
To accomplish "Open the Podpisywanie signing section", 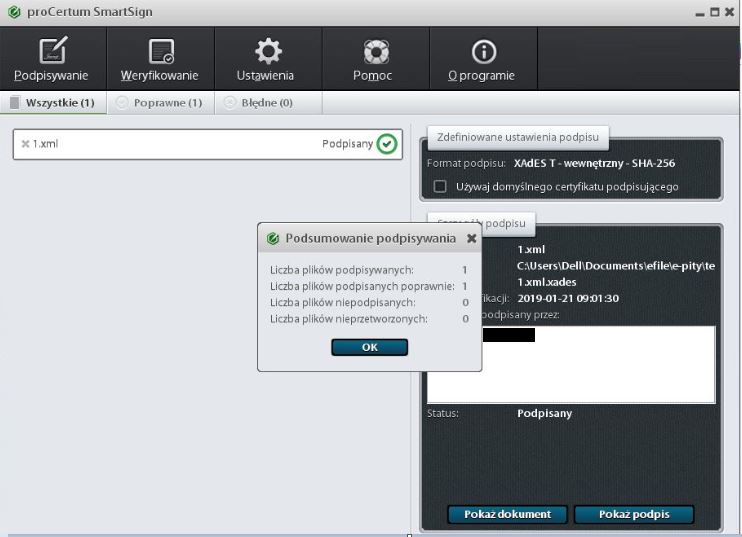I will coord(51,59).
